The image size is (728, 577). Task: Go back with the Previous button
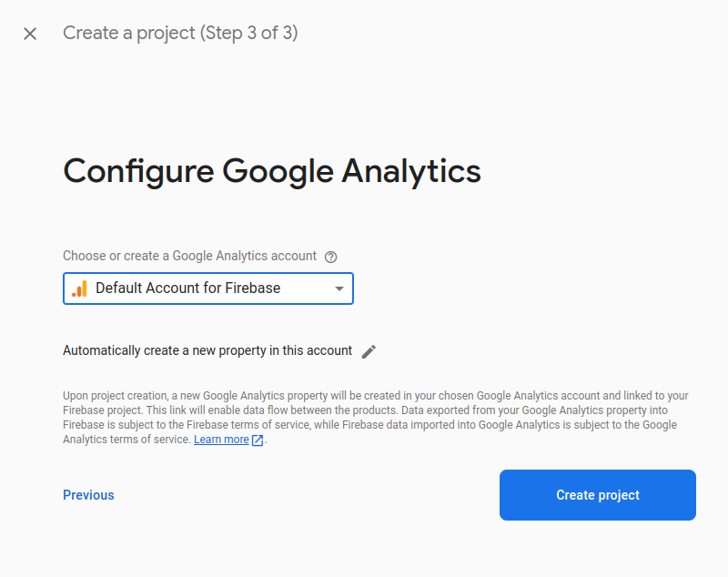(x=88, y=495)
